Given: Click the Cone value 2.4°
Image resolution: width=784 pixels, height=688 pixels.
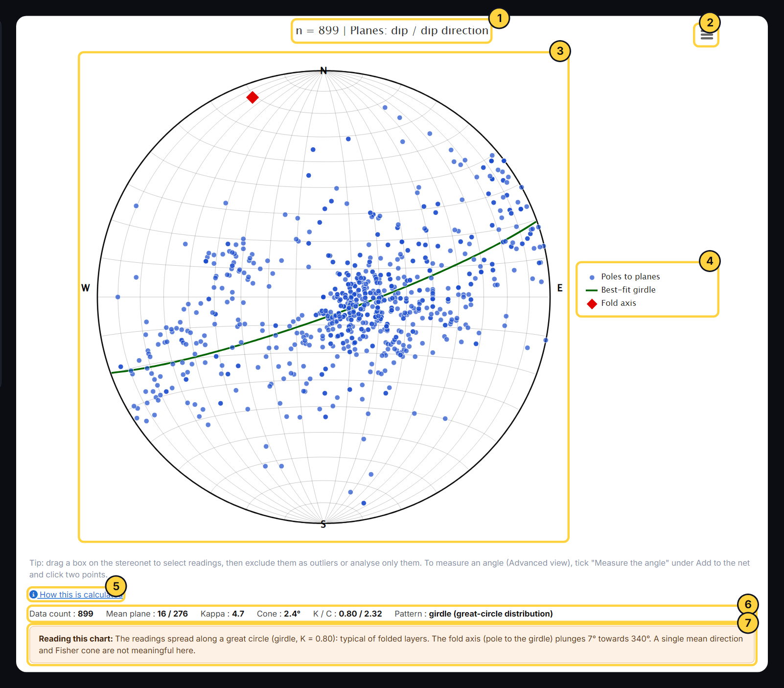Looking at the screenshot, I should click(x=292, y=614).
